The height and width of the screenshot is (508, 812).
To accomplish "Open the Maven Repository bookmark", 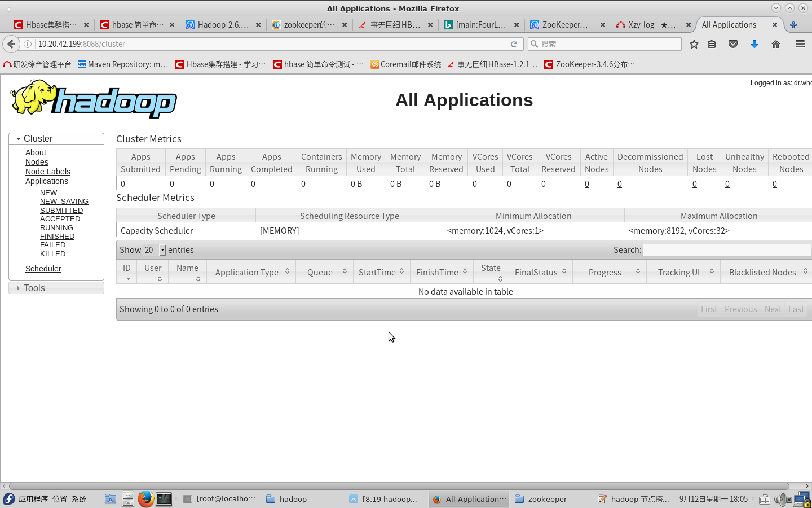I will 123,64.
